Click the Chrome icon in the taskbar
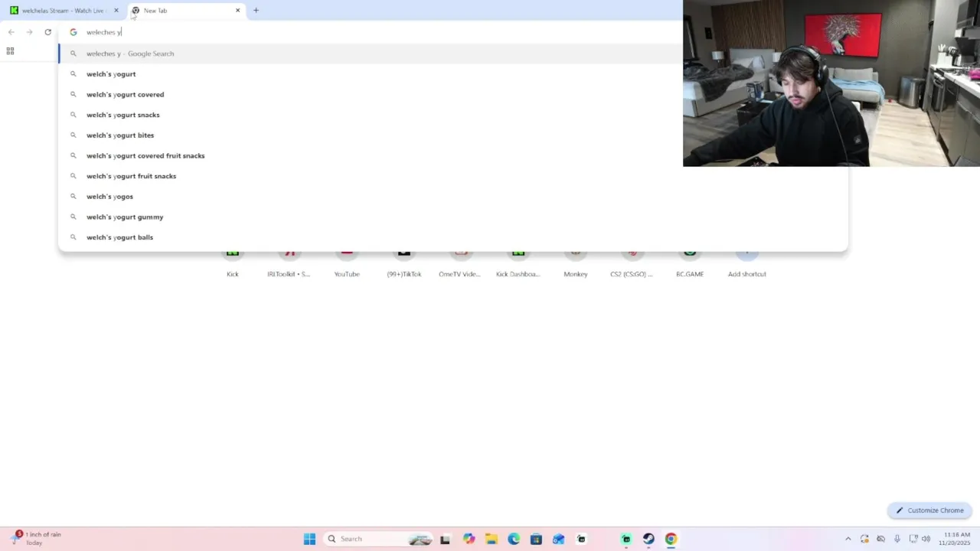Image resolution: width=980 pixels, height=551 pixels. tap(671, 539)
